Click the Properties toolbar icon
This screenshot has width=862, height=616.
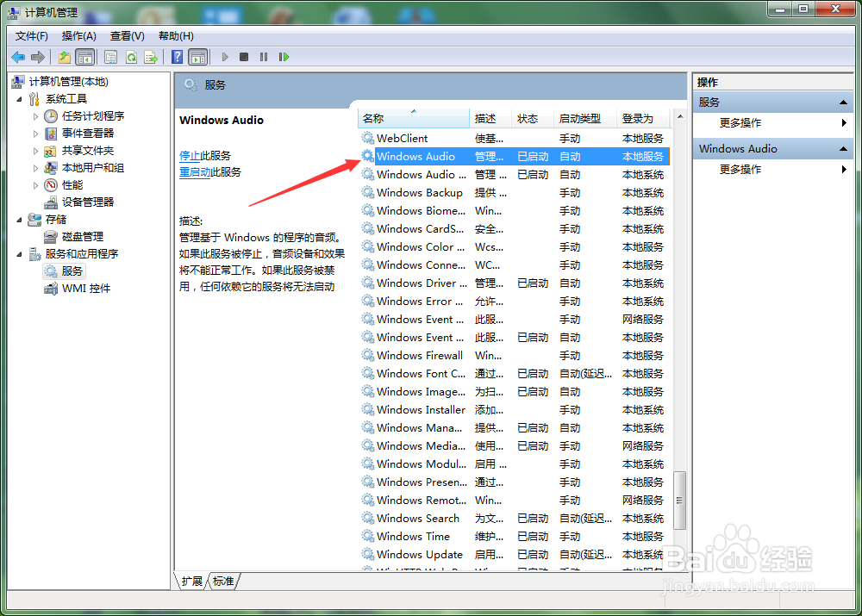[111, 57]
